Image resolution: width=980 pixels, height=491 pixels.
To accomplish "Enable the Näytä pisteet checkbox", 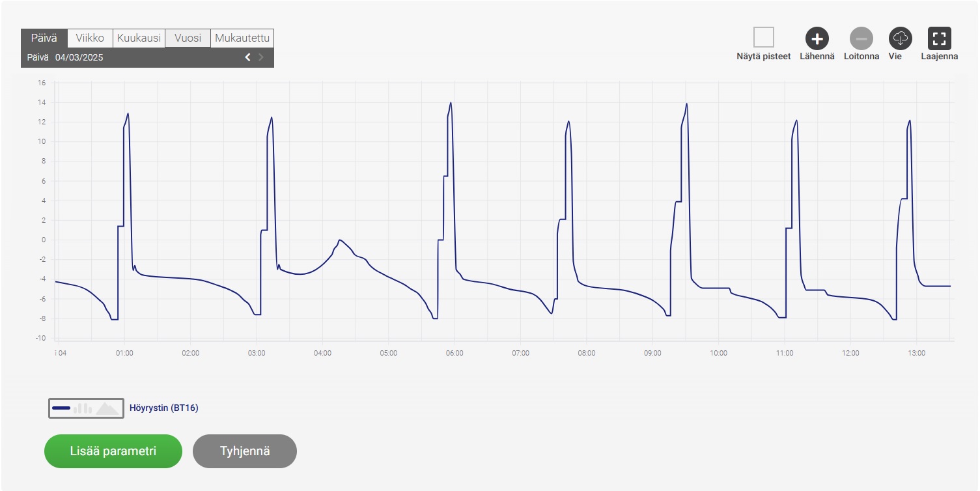I will (763, 38).
